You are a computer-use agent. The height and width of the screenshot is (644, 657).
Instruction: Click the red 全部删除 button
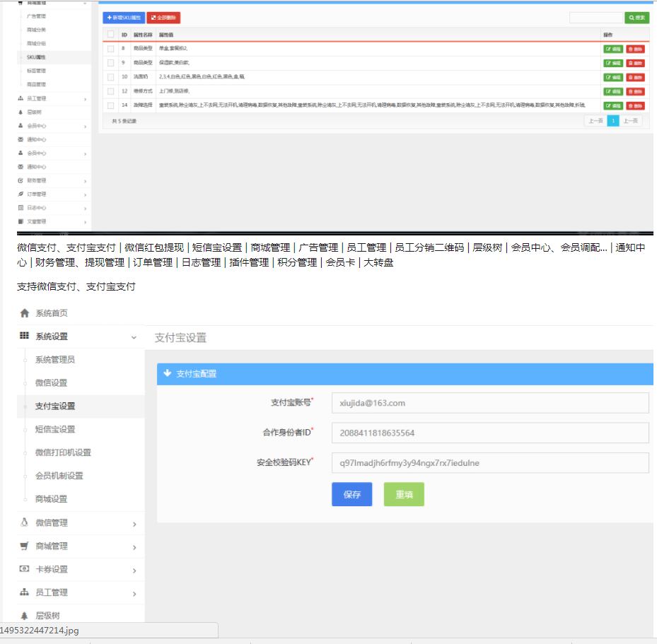[x=163, y=17]
